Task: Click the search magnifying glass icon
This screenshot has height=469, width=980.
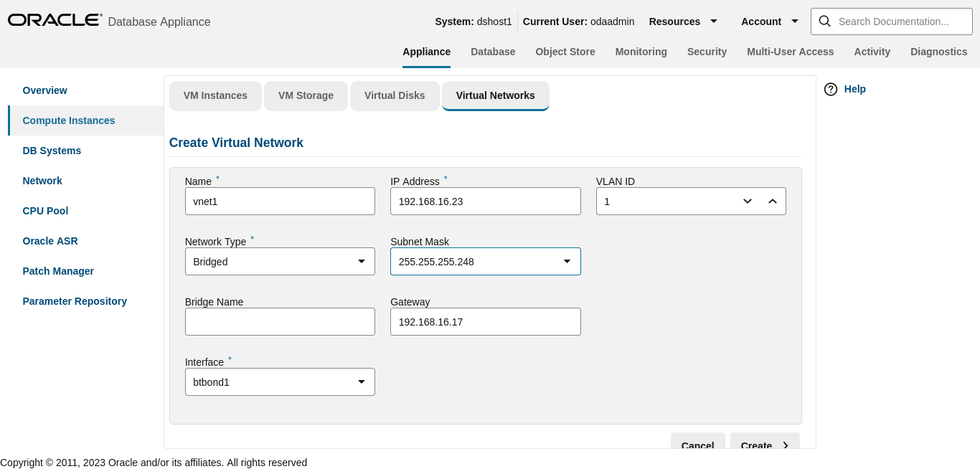Action: [824, 21]
